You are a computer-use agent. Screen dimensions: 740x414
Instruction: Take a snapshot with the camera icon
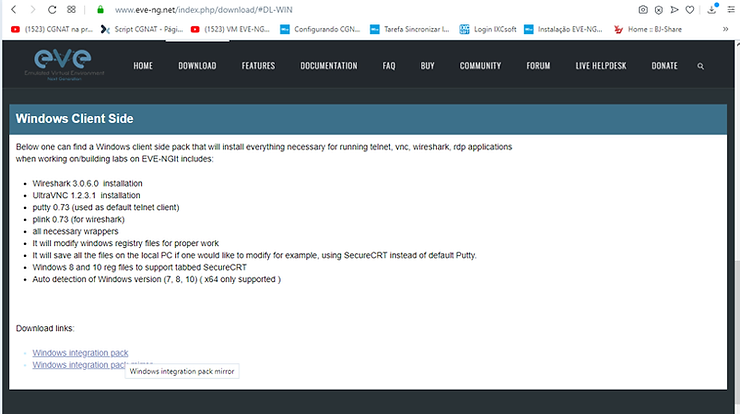(x=643, y=9)
